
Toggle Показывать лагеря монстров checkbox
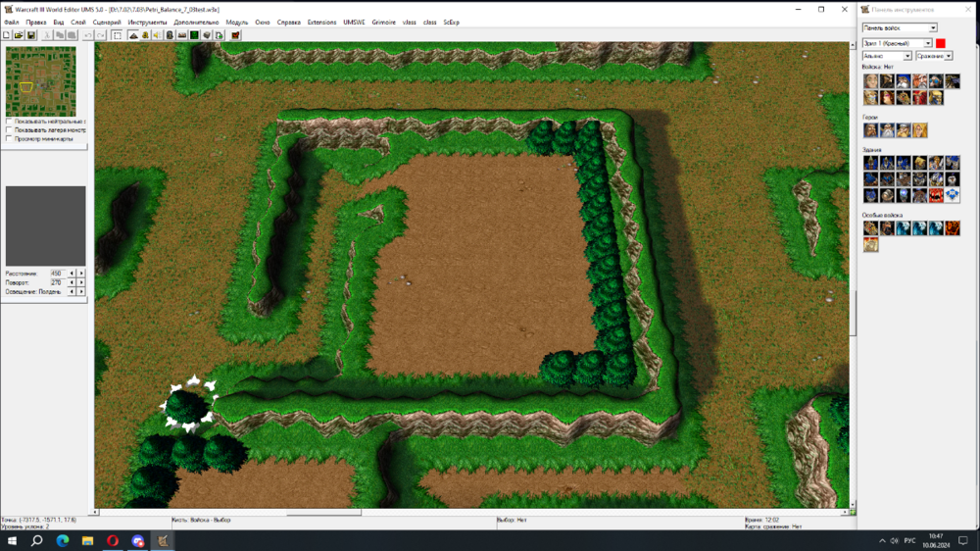pyautogui.click(x=9, y=129)
